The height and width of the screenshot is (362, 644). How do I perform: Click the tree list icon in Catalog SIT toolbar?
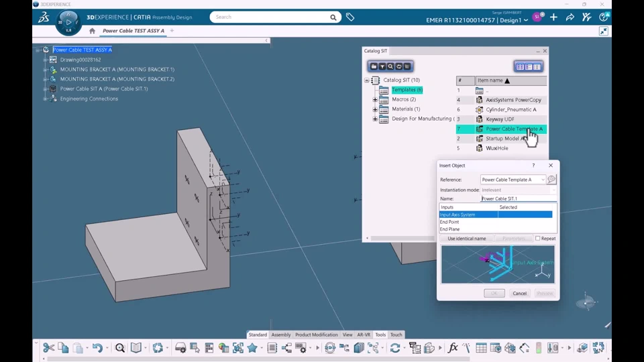(407, 66)
